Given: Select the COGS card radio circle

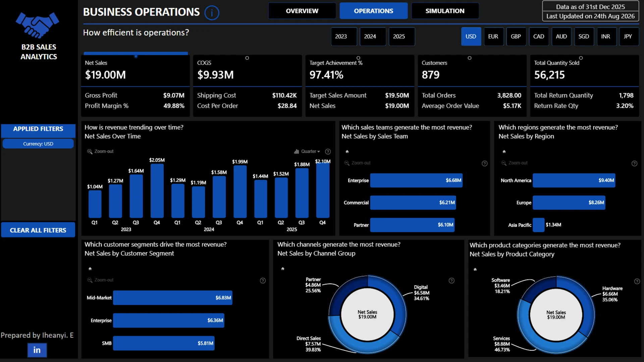Looking at the screenshot, I should (247, 58).
